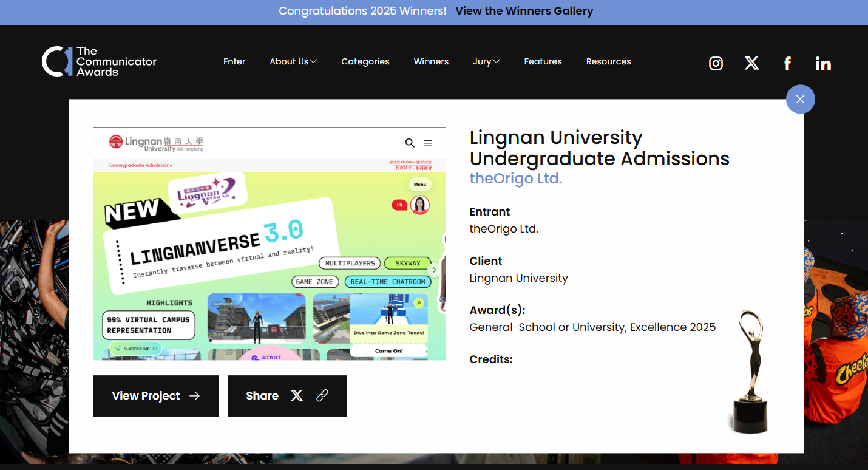Screen dimensions: 868x470
Task: Click the hamburger menu in project preview
Action: click(x=427, y=143)
